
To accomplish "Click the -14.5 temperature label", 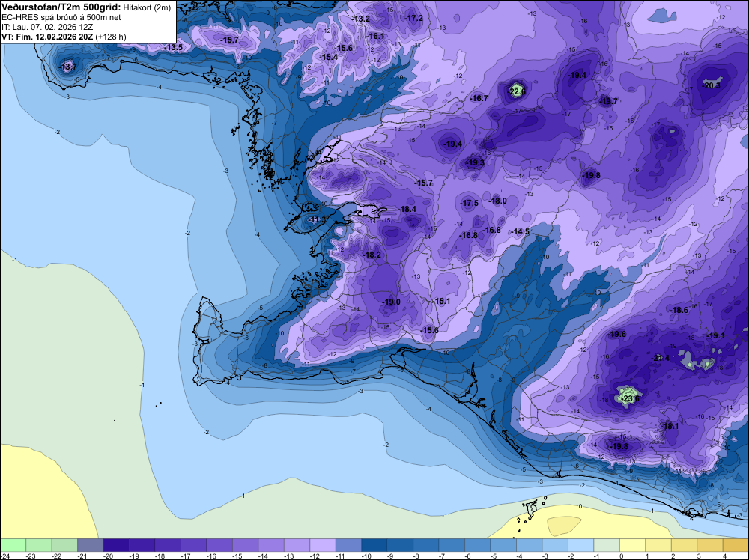I will pos(521,231).
